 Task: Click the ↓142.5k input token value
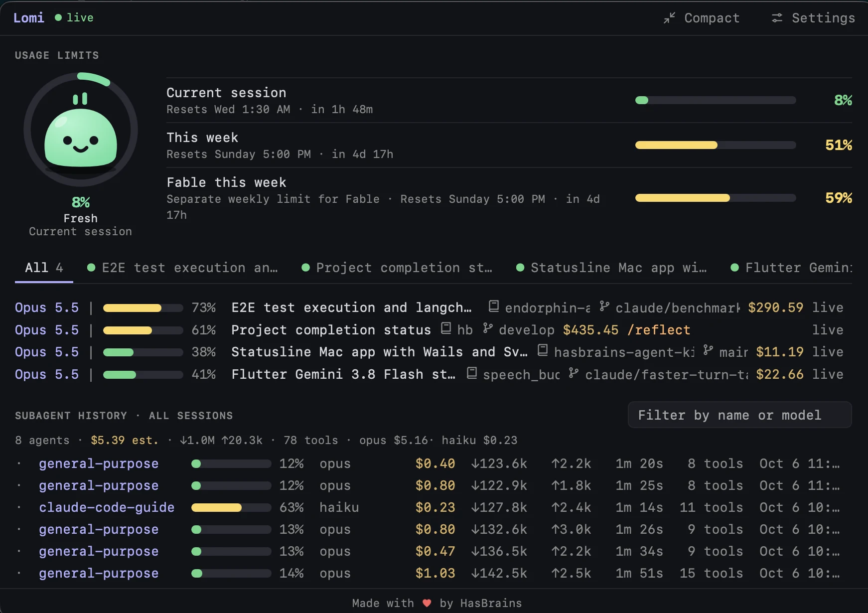pos(499,573)
